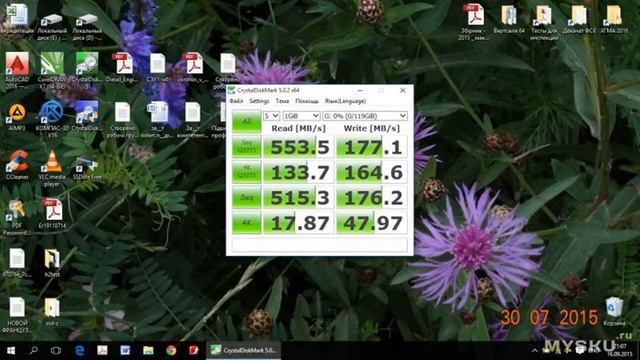Start the plain 4K test button
The width and height of the screenshot is (640, 360).
pyautogui.click(x=247, y=223)
